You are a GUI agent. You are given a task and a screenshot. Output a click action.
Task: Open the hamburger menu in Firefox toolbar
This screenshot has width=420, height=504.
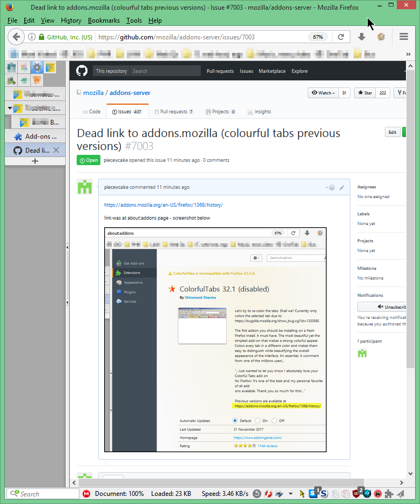[x=404, y=37]
